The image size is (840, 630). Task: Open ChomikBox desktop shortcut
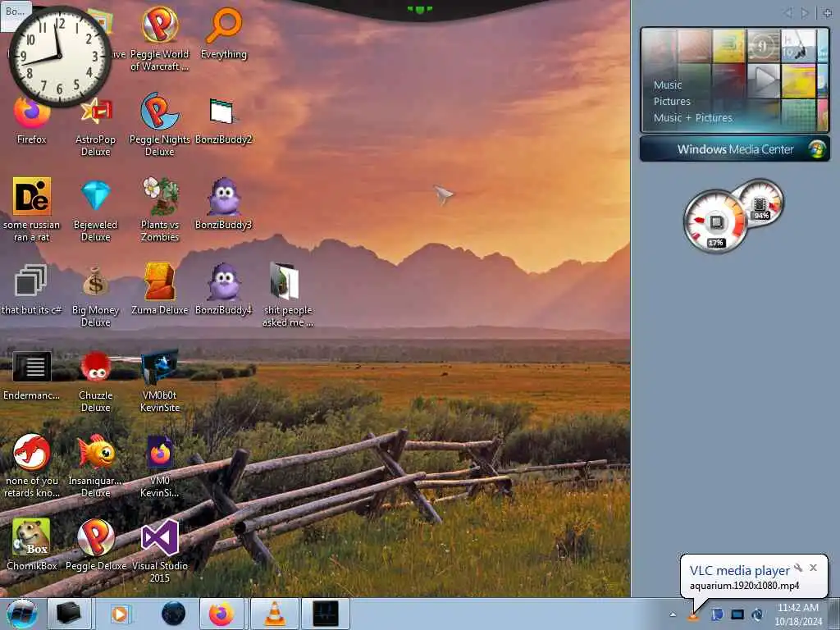point(32,544)
